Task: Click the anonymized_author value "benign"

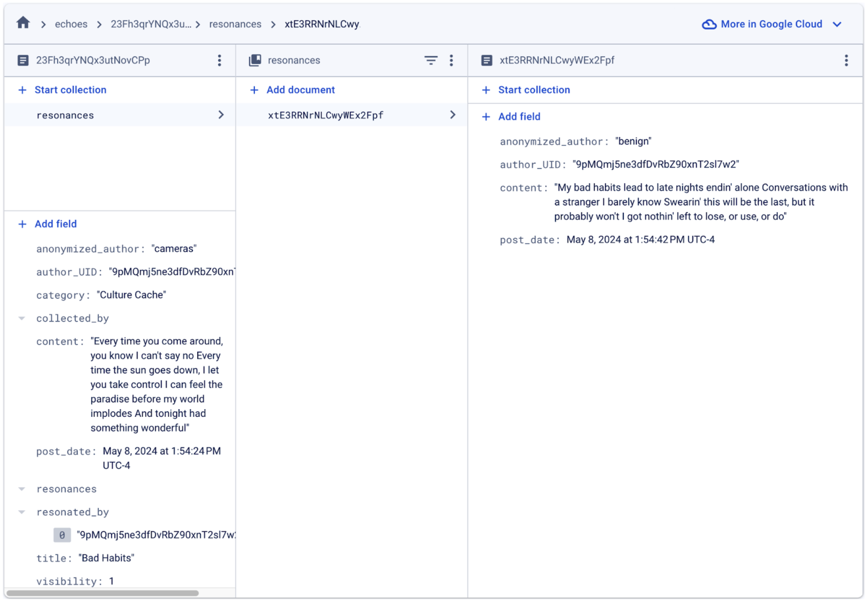Action: point(633,141)
